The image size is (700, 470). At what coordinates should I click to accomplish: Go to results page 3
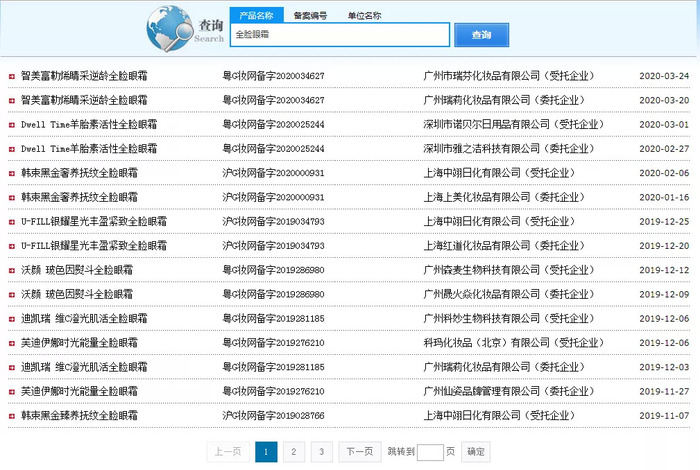point(321,452)
